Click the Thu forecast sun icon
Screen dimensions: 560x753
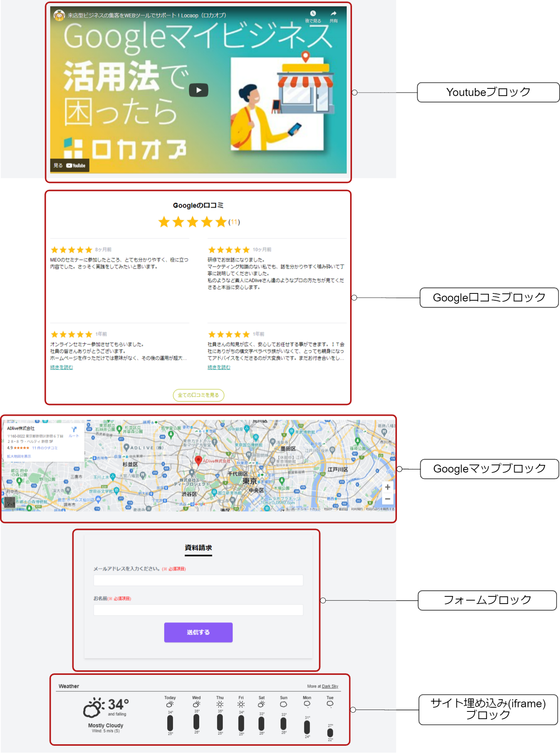(x=220, y=704)
